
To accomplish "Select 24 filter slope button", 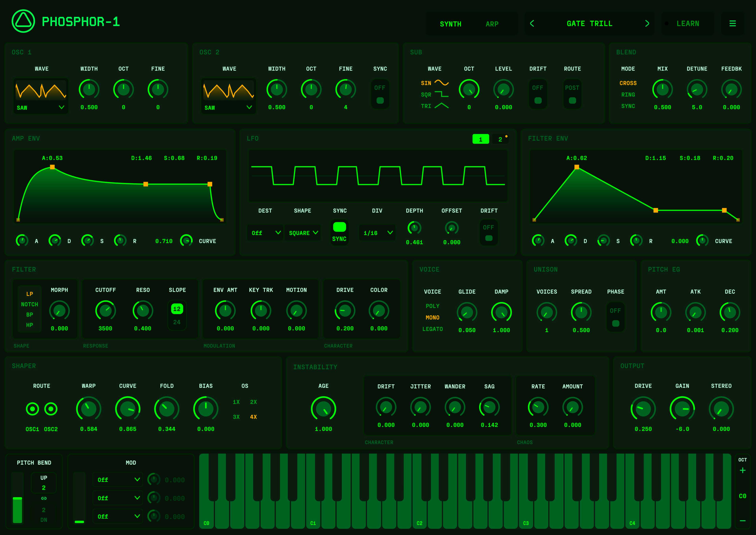I will [177, 322].
